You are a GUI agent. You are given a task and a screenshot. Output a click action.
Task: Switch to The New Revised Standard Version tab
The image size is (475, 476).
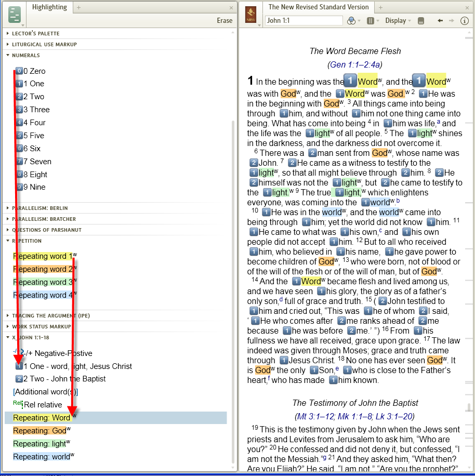(319, 7)
